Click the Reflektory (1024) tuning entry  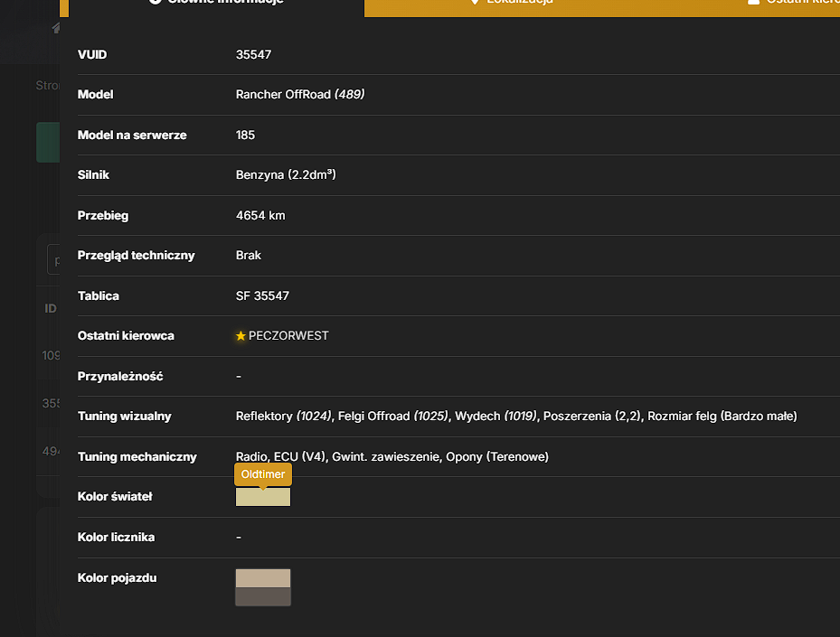(x=283, y=416)
